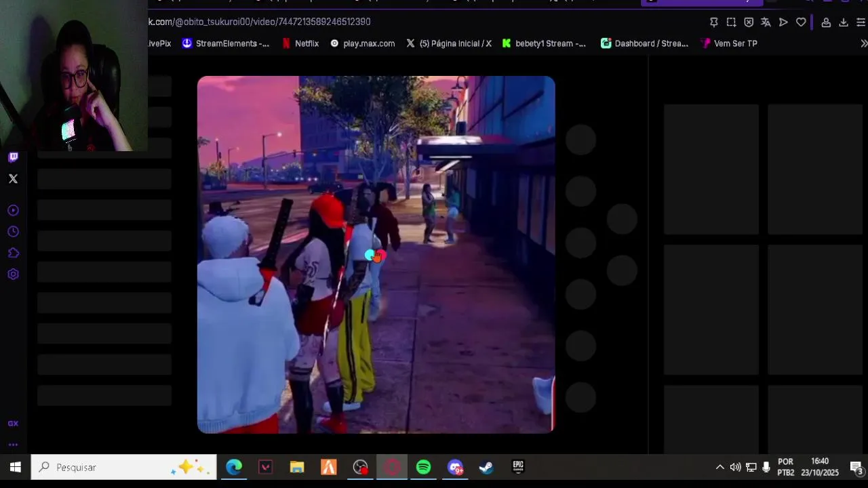Image resolution: width=868 pixels, height=488 pixels.
Task: Expand hidden bookmarks with double chevron
Action: coord(864,43)
